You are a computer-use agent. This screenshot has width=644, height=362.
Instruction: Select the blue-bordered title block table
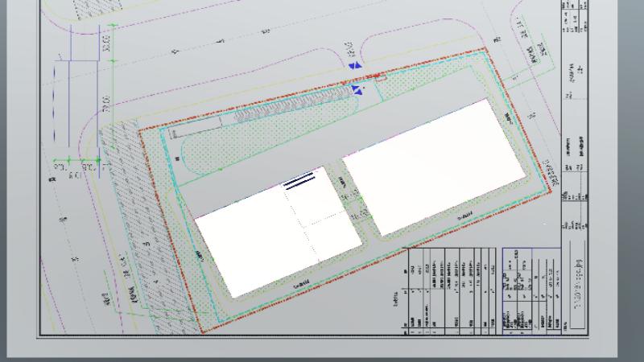(527, 290)
